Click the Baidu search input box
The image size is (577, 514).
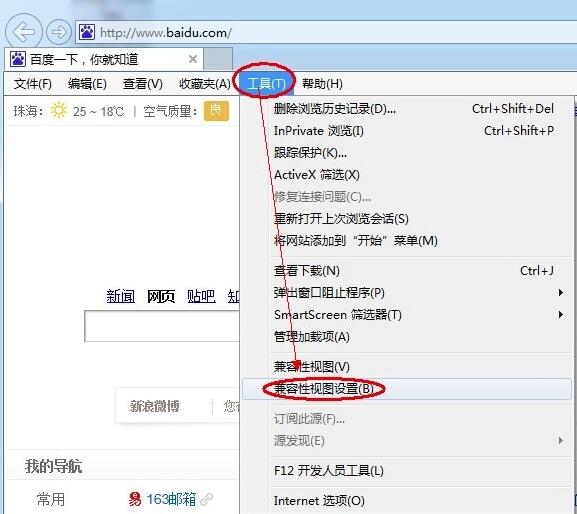[162, 326]
